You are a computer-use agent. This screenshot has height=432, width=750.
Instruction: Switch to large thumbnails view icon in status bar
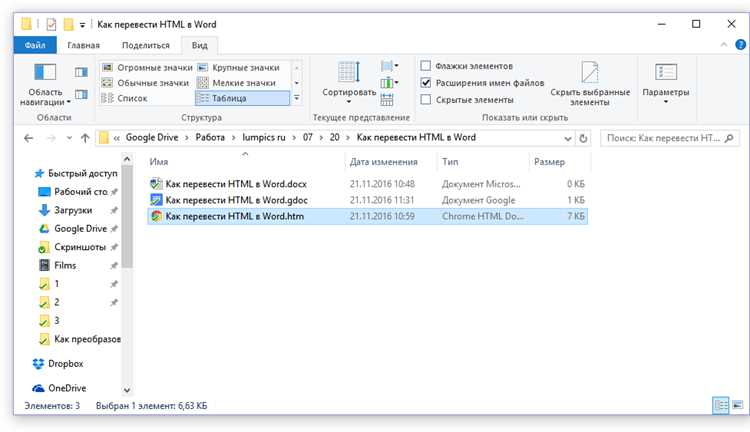[x=737, y=405]
